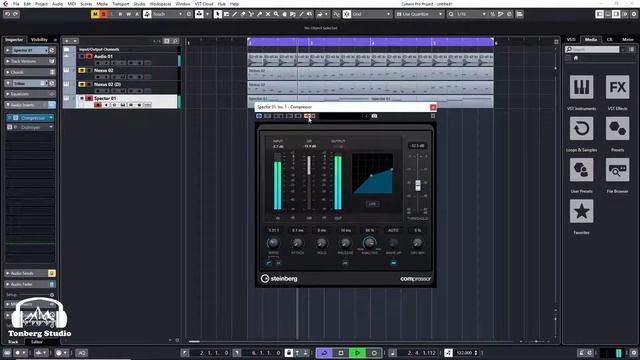
Task: Toggle the left zone visibility button
Action: 599,14
